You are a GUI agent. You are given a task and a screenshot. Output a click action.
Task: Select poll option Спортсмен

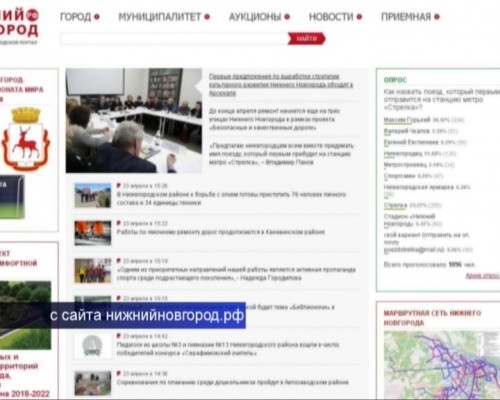pos(399,176)
